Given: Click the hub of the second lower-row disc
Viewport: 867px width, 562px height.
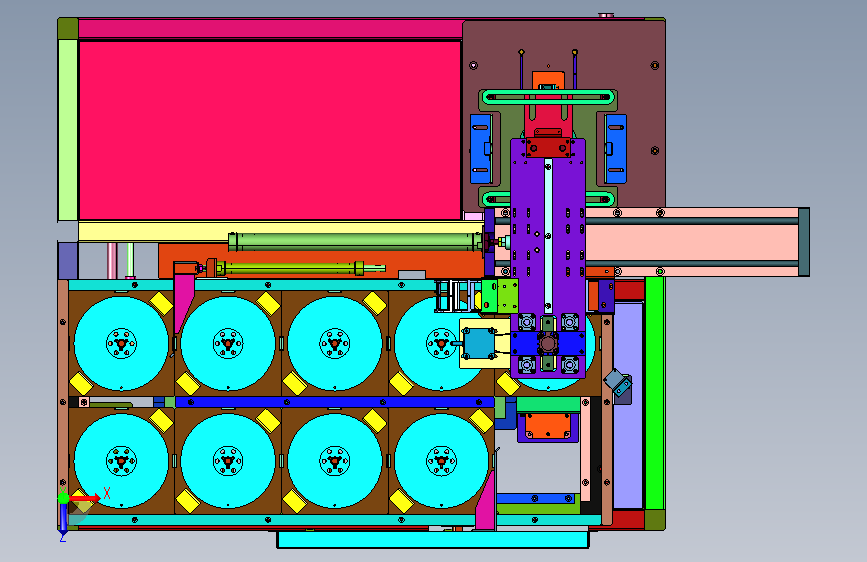Looking at the screenshot, I should pos(228,461).
